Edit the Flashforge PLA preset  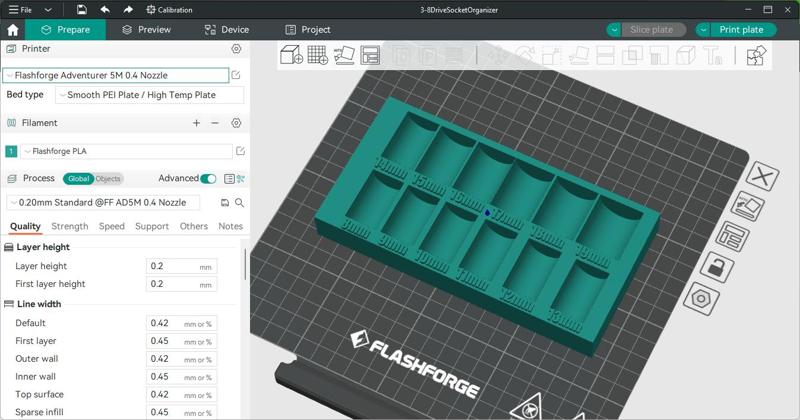[240, 151]
